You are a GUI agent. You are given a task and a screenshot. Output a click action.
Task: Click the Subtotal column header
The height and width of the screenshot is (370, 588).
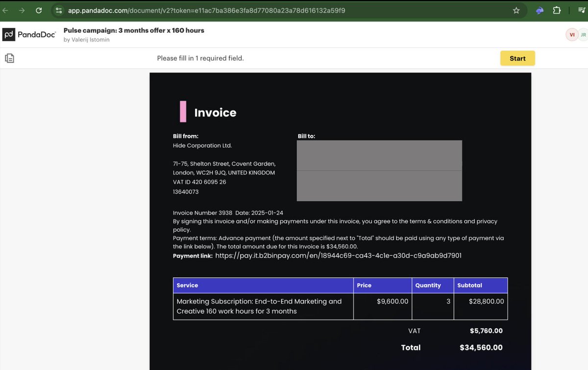coord(481,285)
